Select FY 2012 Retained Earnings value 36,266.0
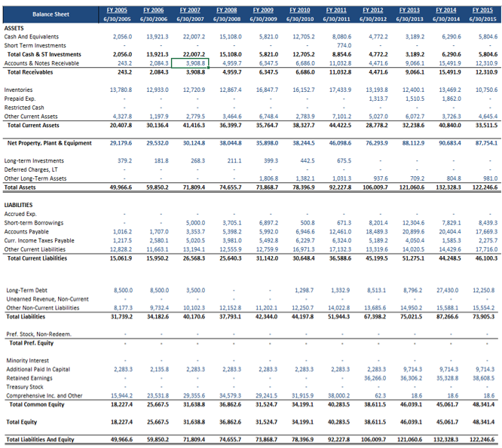Viewport: 502px width, 448px height. tap(376, 377)
